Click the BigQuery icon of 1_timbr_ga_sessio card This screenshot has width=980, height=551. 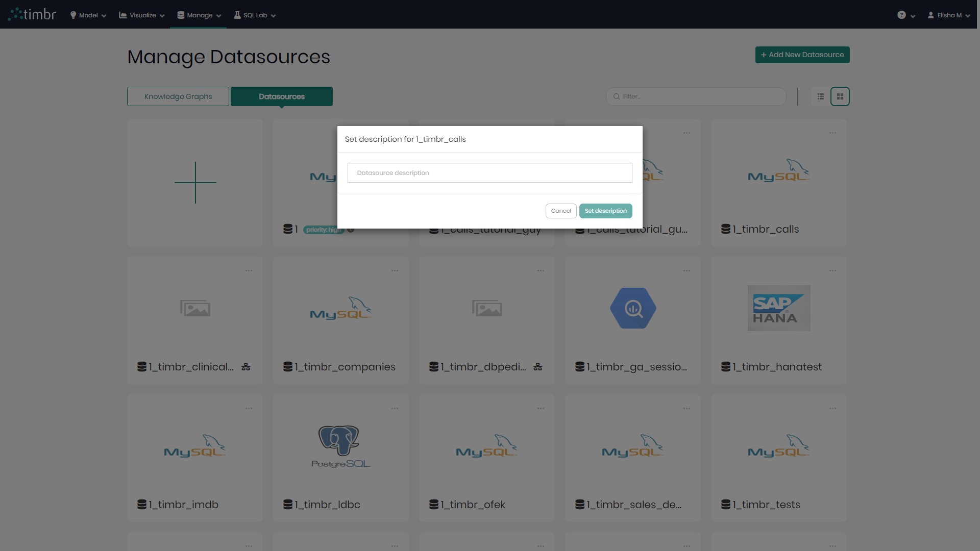(x=633, y=308)
